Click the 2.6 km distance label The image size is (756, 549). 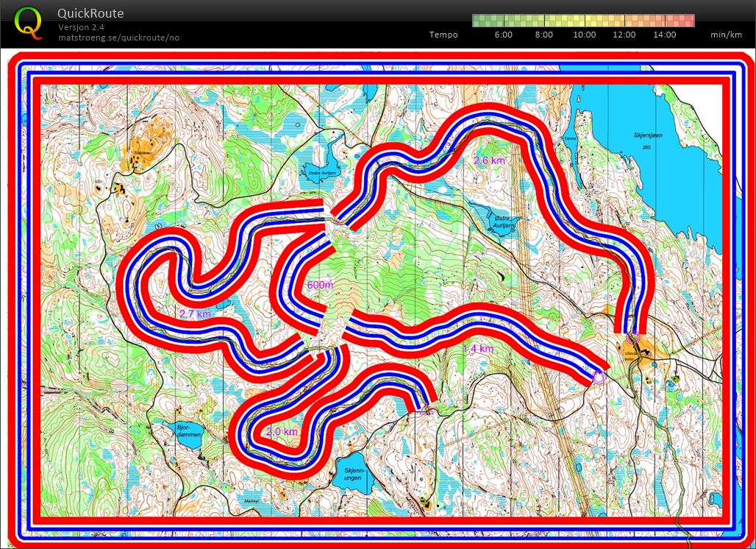[490, 160]
